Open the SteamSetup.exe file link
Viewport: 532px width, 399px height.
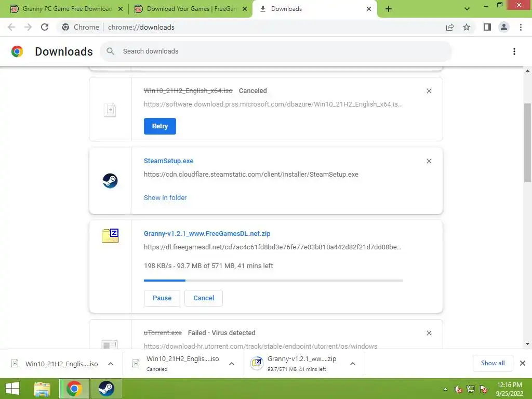(169, 161)
